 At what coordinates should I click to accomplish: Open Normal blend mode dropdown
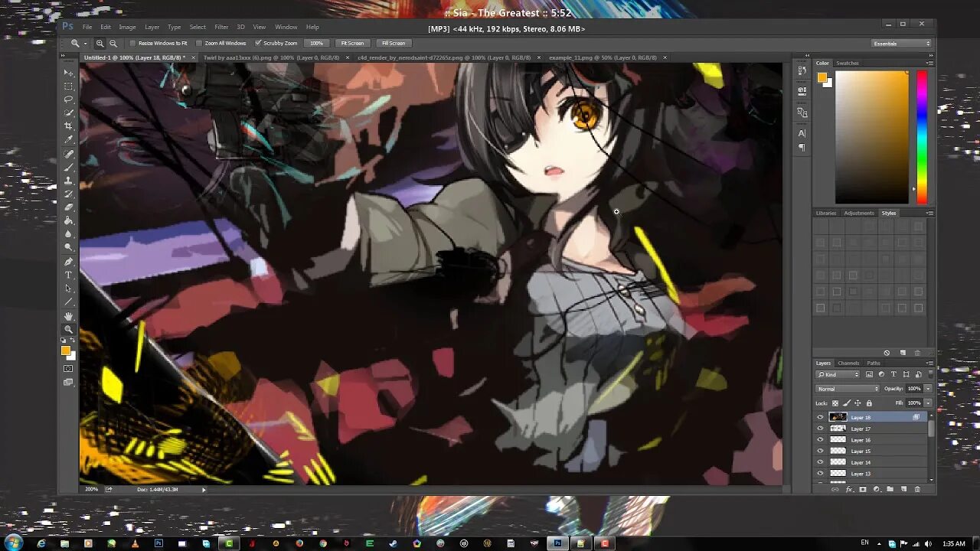pos(848,389)
